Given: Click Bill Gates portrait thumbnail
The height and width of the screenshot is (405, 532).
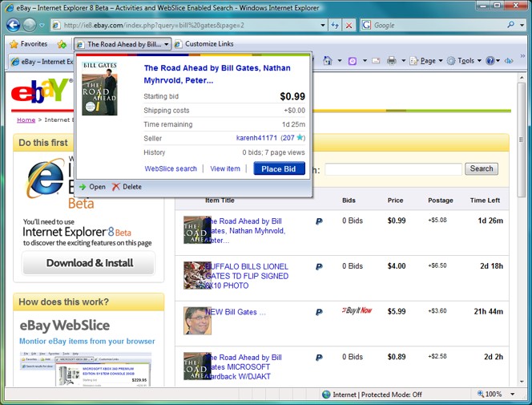Looking at the screenshot, I should click(x=197, y=321).
